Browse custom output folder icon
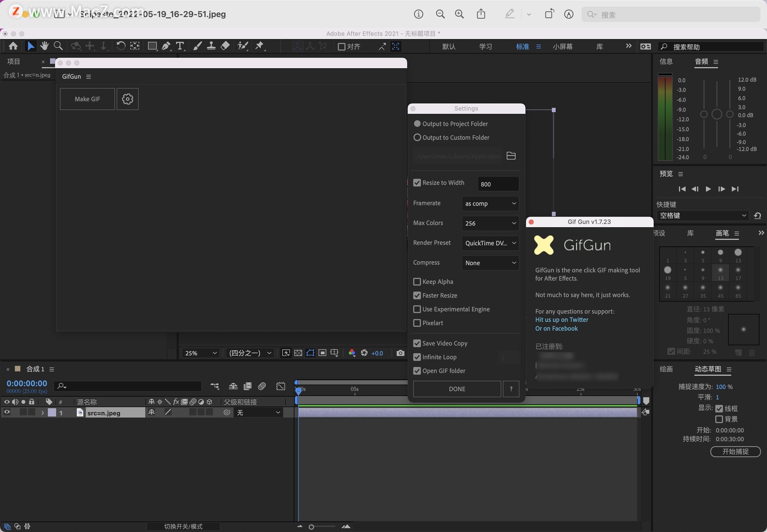 [511, 156]
